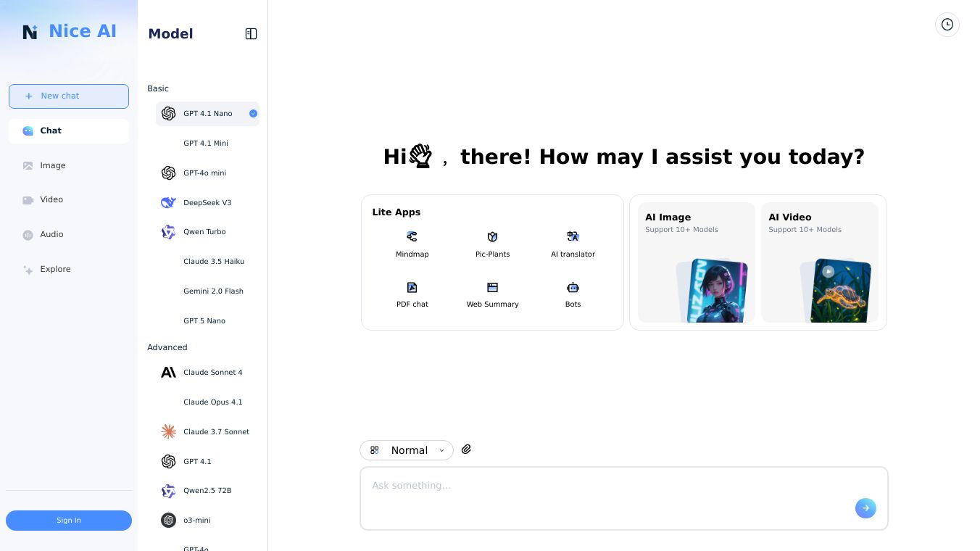
Task: Open the PDF chat icon
Action: pos(412,287)
